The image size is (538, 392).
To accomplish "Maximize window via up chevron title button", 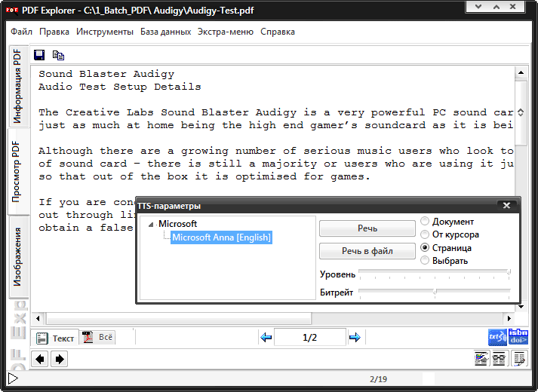I will [x=496, y=6].
